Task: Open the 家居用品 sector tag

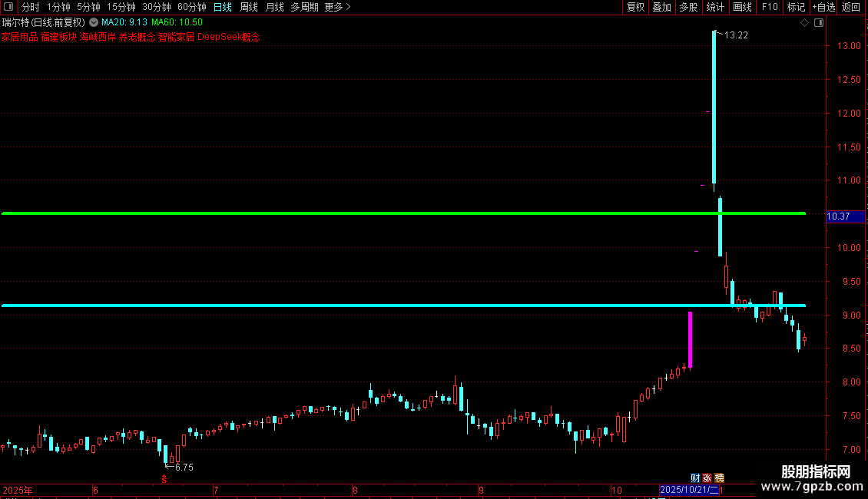Action: tap(19, 37)
